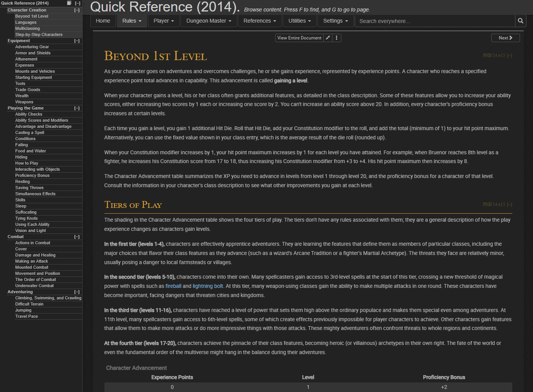Open the three-dot options menu
The height and width of the screenshot is (392, 533).
336,38
